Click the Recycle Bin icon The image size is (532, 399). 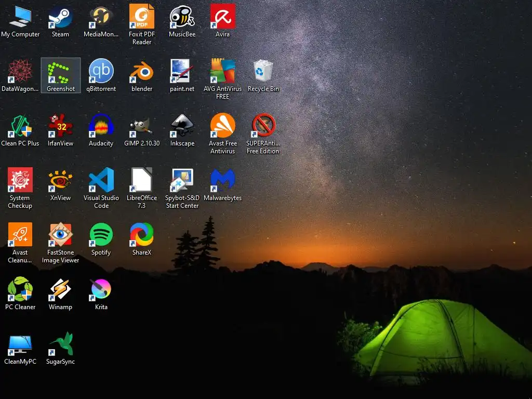(263, 71)
